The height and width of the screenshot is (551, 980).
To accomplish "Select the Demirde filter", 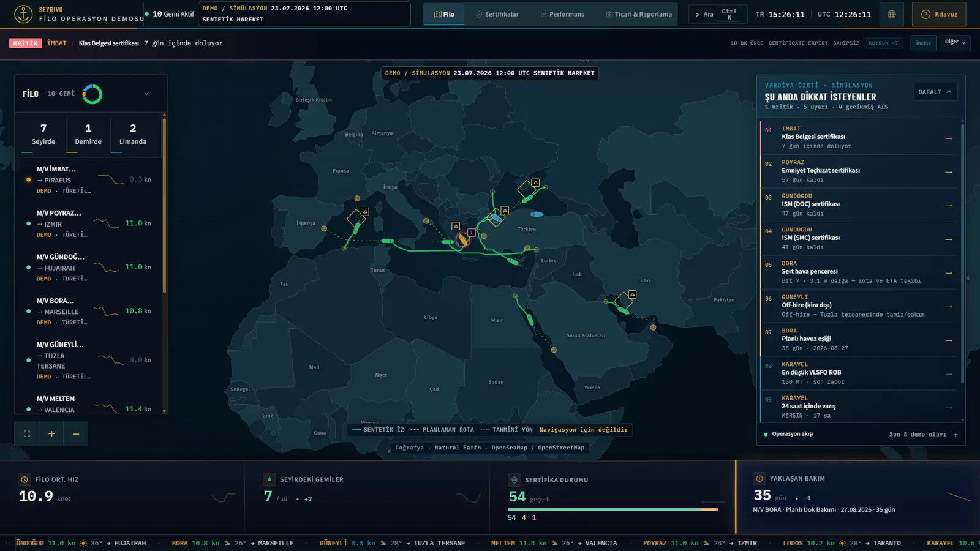I will click(88, 134).
